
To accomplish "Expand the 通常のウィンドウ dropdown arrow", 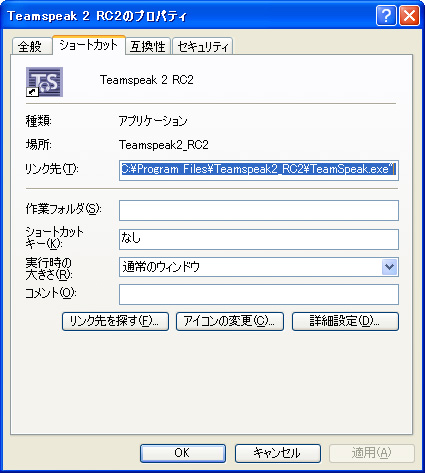I will tap(389, 267).
